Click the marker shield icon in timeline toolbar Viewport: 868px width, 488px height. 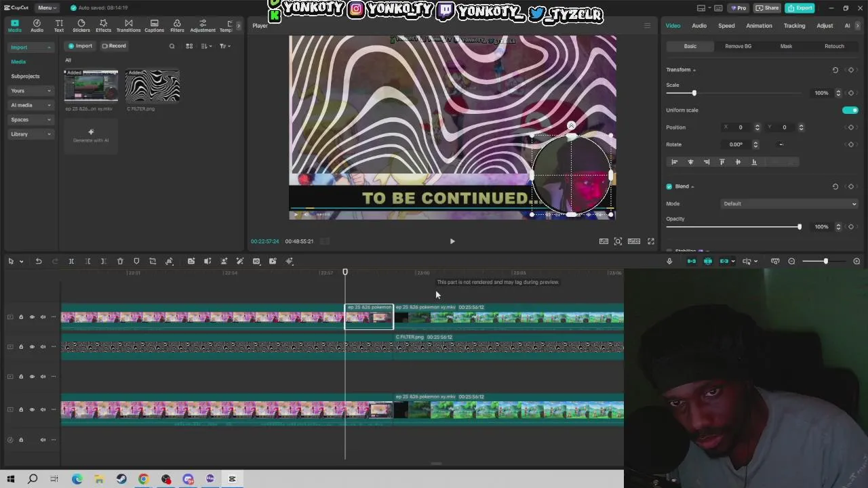tap(136, 261)
